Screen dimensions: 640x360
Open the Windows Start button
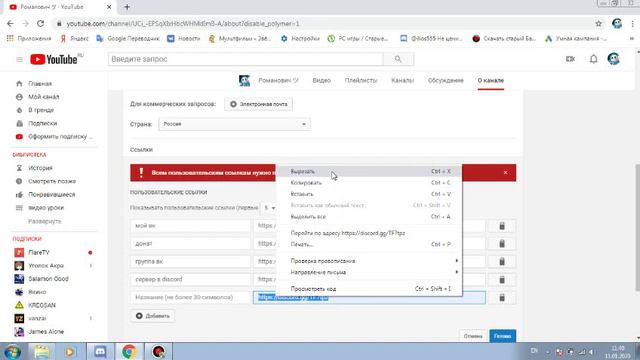[12, 352]
